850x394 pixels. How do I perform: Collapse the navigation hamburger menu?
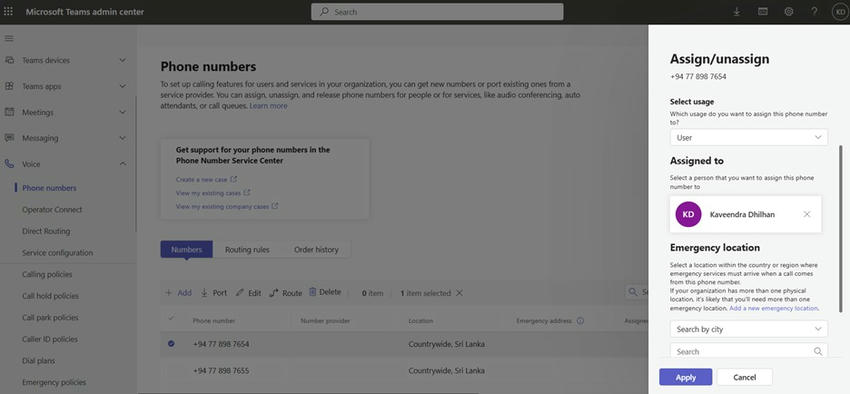(9, 38)
